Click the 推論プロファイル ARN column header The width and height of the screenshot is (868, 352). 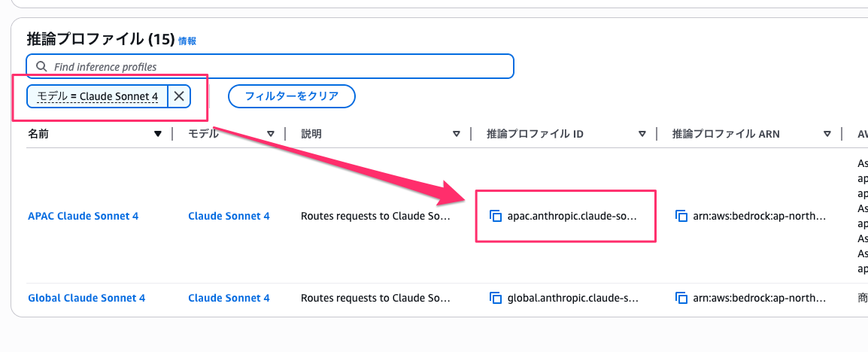click(x=726, y=134)
